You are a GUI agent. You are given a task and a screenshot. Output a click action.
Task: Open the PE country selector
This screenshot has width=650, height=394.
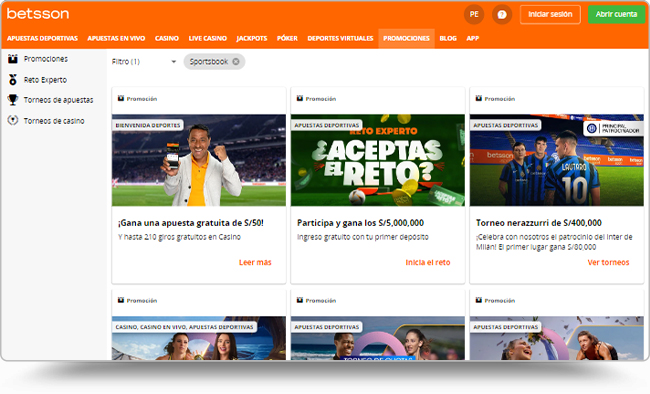click(474, 14)
